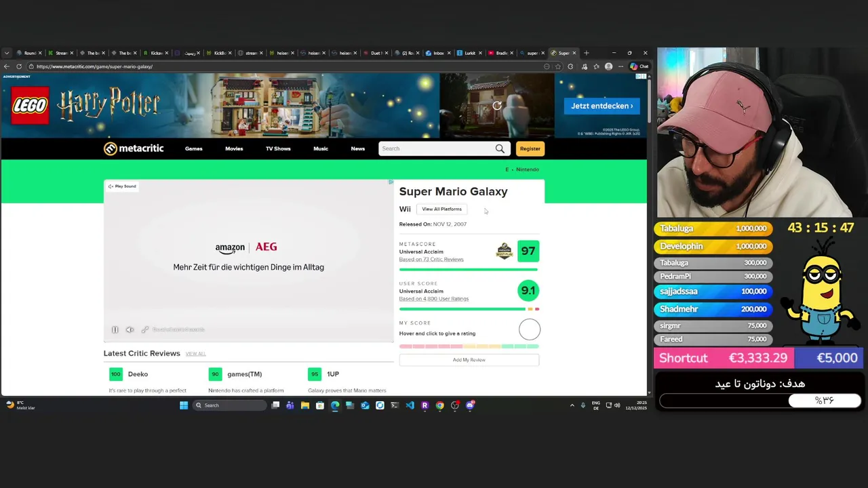Reload the page
This screenshot has height=488, width=868.
click(19, 66)
